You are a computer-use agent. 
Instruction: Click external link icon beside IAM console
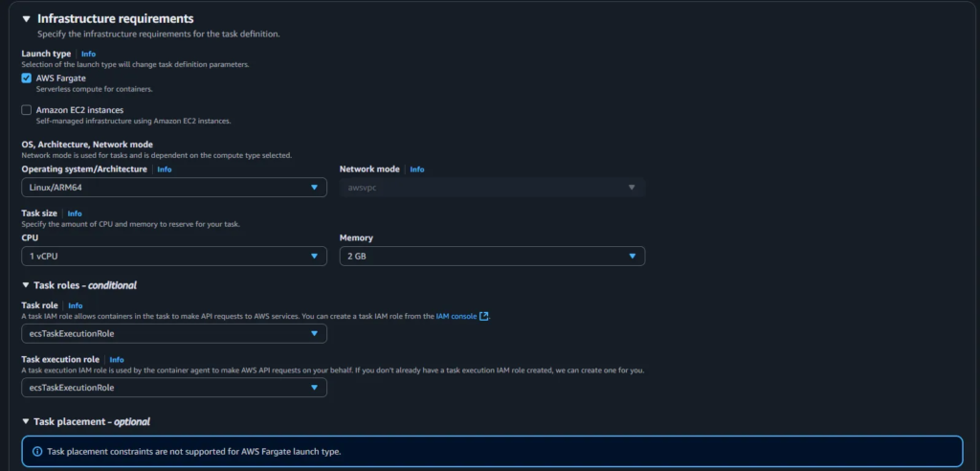coord(483,317)
